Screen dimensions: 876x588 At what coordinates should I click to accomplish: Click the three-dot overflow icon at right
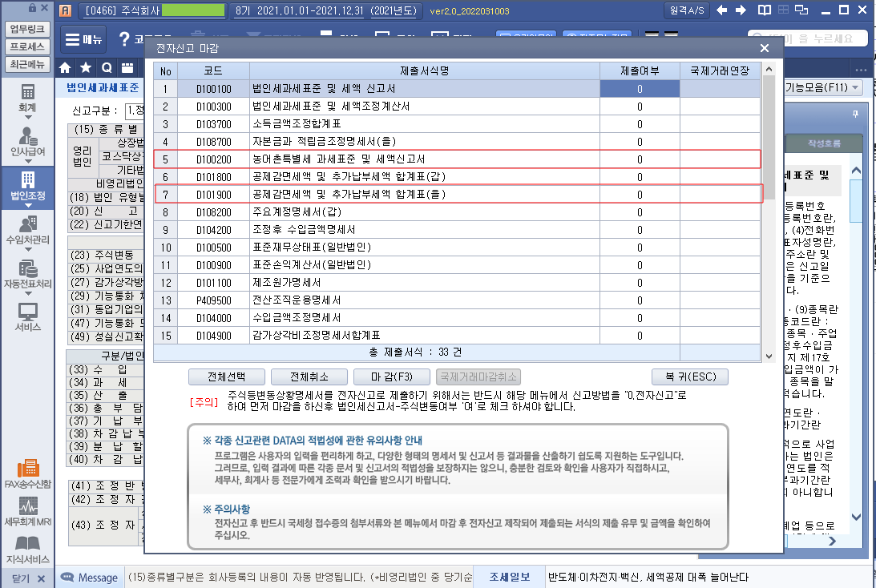(860, 70)
